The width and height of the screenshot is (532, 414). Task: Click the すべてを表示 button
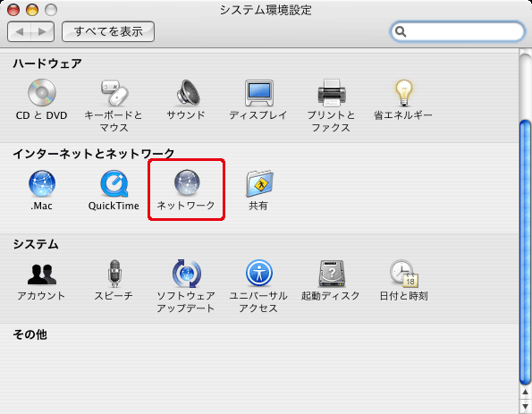(x=108, y=31)
